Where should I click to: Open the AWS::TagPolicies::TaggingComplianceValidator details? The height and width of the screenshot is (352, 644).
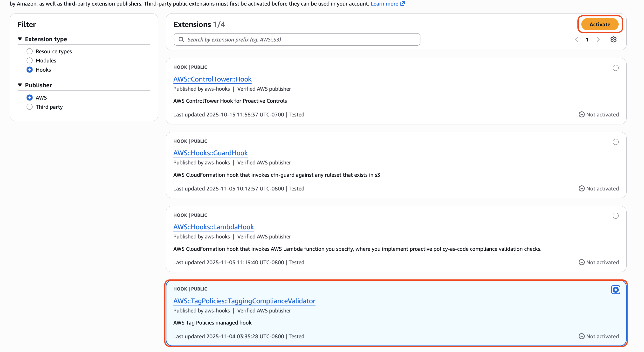[244, 301]
